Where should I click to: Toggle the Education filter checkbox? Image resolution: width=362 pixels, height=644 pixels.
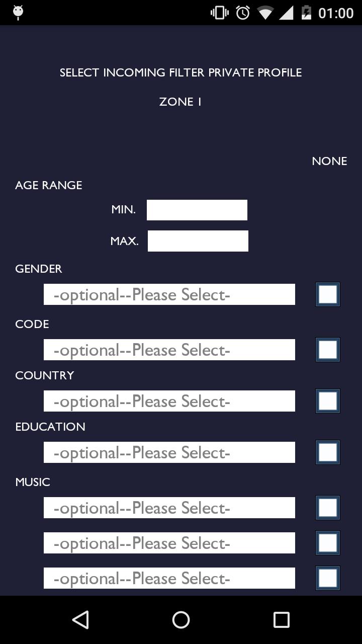[x=328, y=452]
